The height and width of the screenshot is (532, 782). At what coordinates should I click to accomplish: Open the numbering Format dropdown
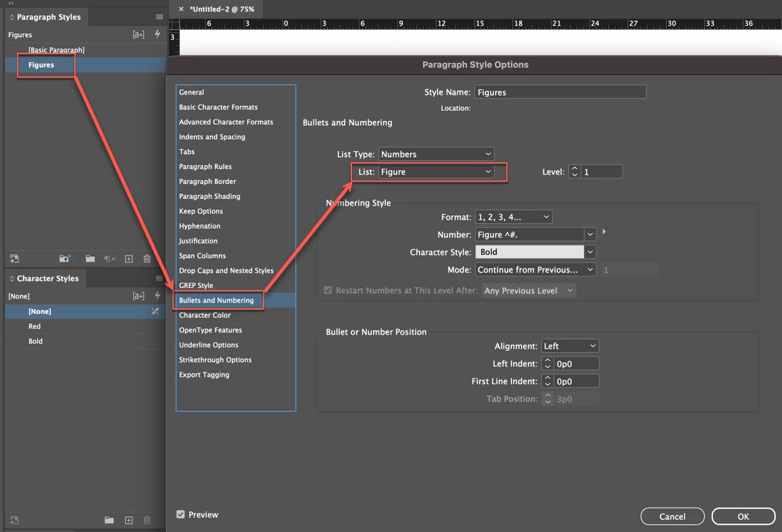tap(514, 217)
